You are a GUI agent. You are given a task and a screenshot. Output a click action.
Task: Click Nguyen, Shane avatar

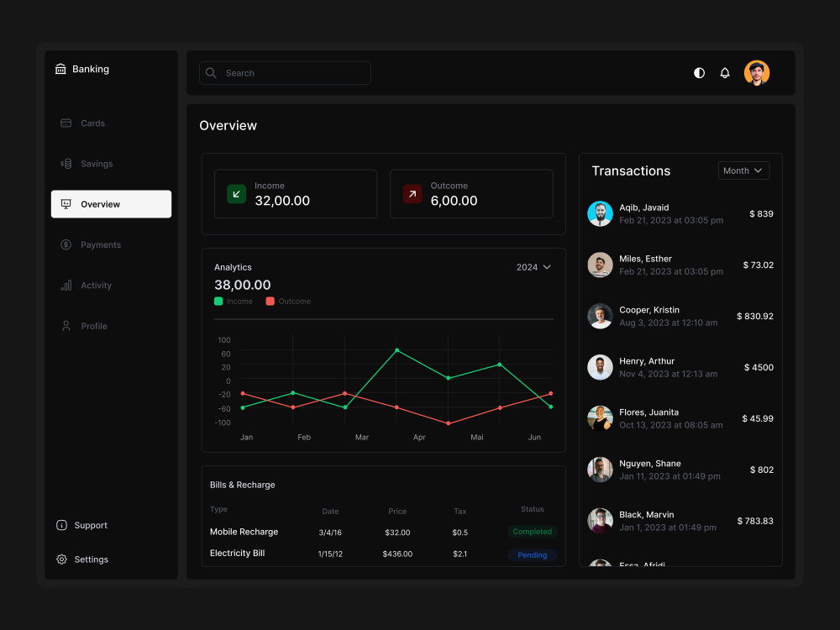[600, 470]
